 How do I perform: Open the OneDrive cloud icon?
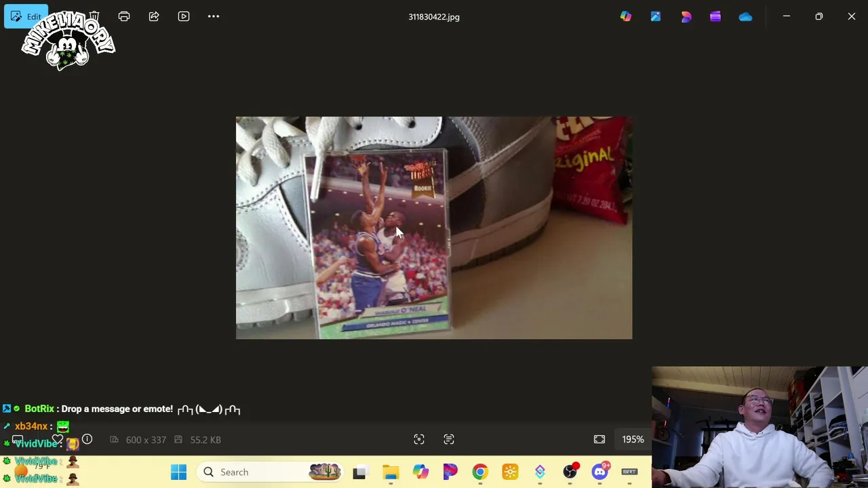[x=745, y=16]
